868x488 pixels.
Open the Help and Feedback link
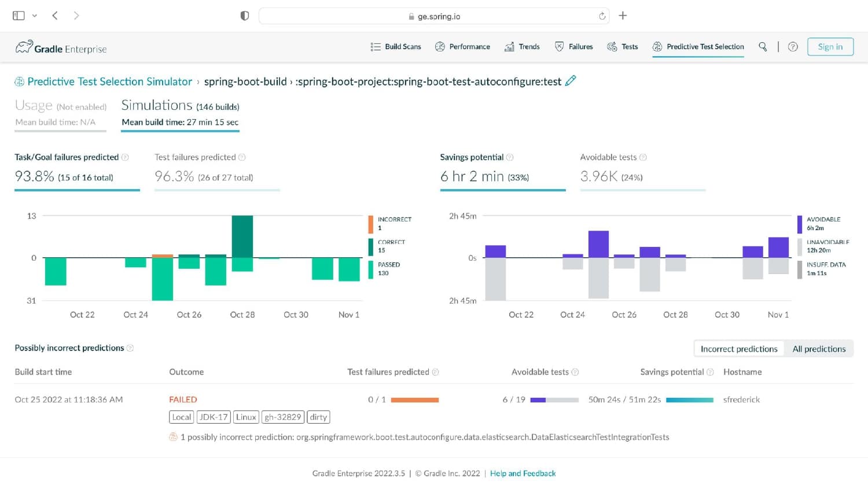(x=523, y=474)
